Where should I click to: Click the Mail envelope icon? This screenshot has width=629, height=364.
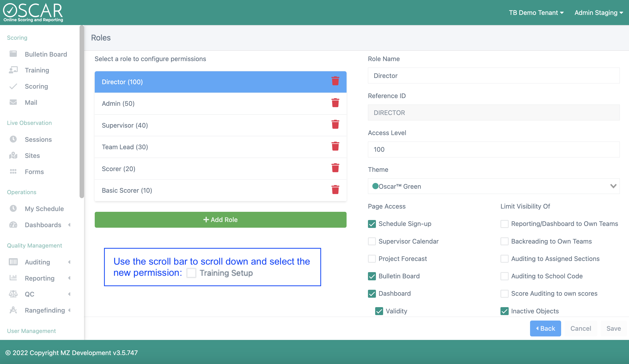pos(13,102)
